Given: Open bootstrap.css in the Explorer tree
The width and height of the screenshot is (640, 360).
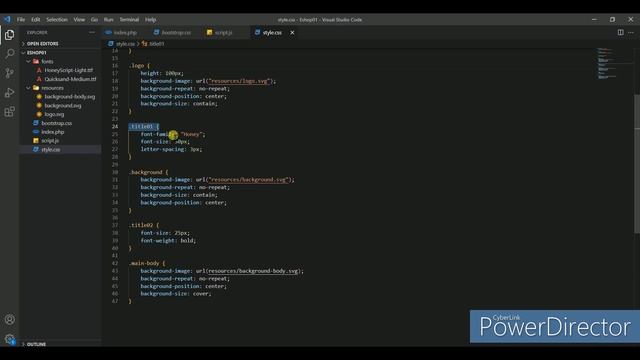Looking at the screenshot, I should [56, 123].
